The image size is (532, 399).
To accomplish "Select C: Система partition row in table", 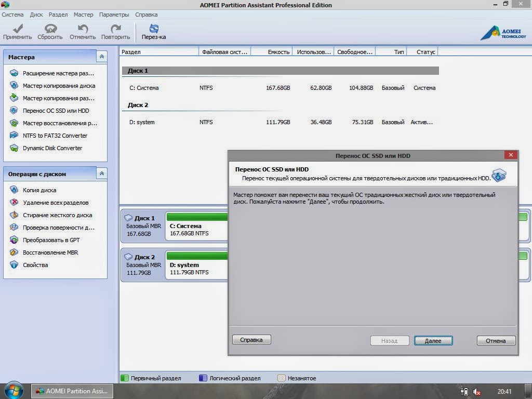I will [x=280, y=88].
